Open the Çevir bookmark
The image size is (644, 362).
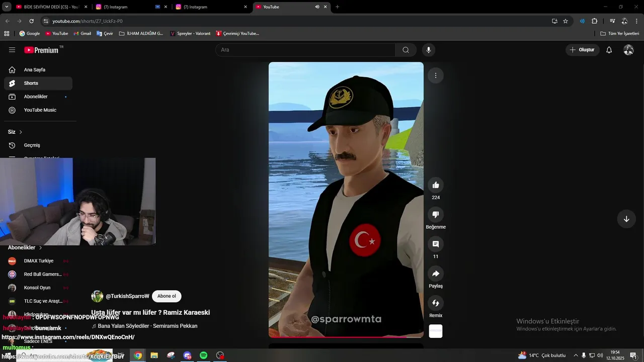pyautogui.click(x=105, y=34)
